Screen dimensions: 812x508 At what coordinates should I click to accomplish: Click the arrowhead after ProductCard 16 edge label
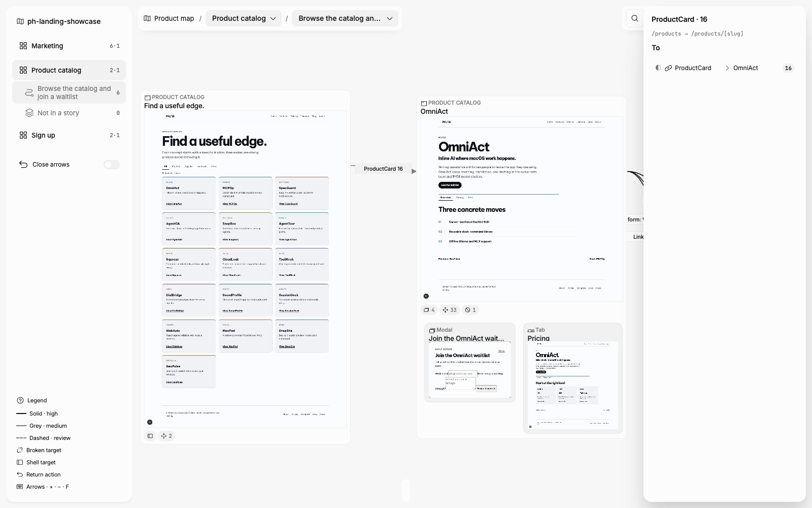414,171
